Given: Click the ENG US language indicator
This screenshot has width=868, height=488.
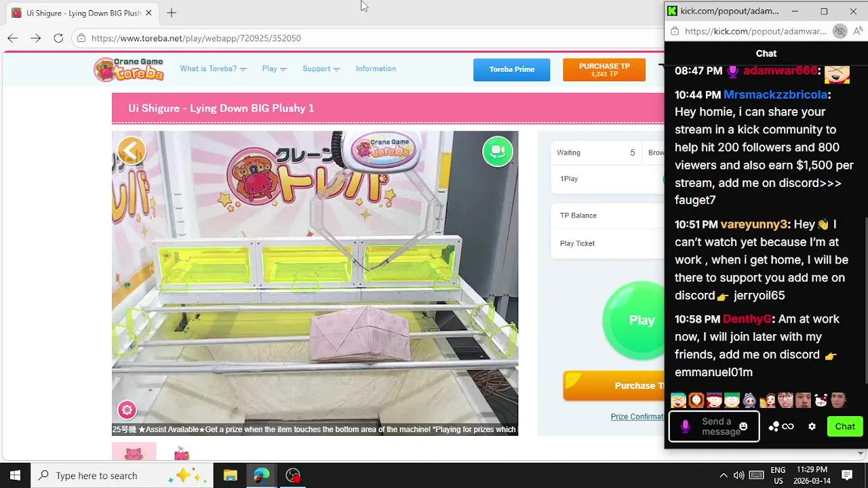Looking at the screenshot, I should click(778, 475).
